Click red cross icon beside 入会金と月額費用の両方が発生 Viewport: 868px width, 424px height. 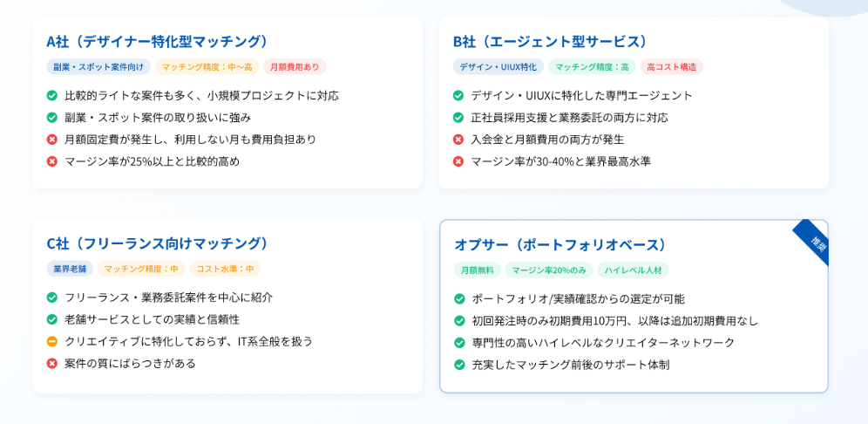pos(458,140)
